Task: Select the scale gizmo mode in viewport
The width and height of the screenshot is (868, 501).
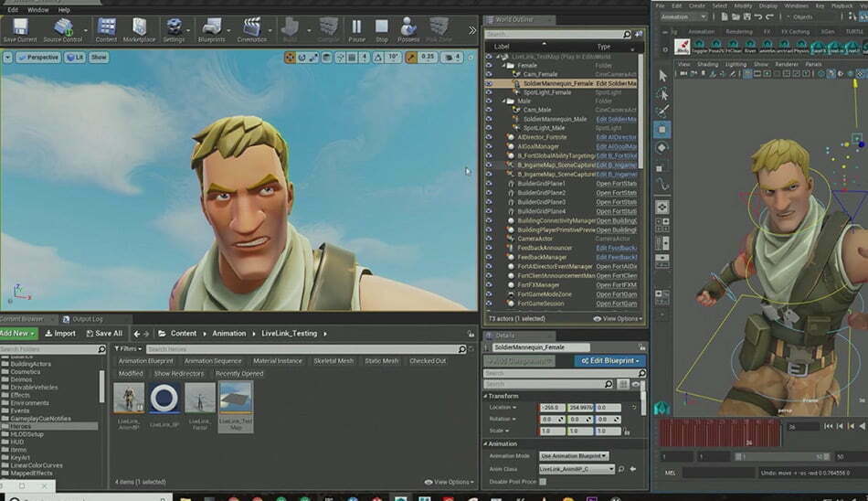Action: click(x=314, y=57)
